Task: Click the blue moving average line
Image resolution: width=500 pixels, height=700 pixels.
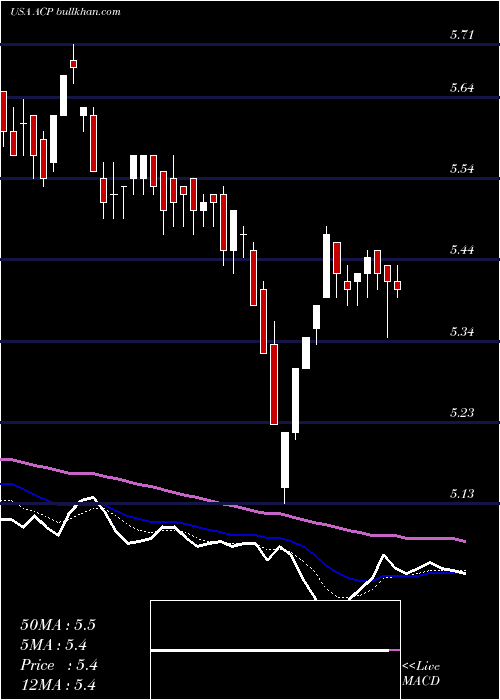Action: 232,534
